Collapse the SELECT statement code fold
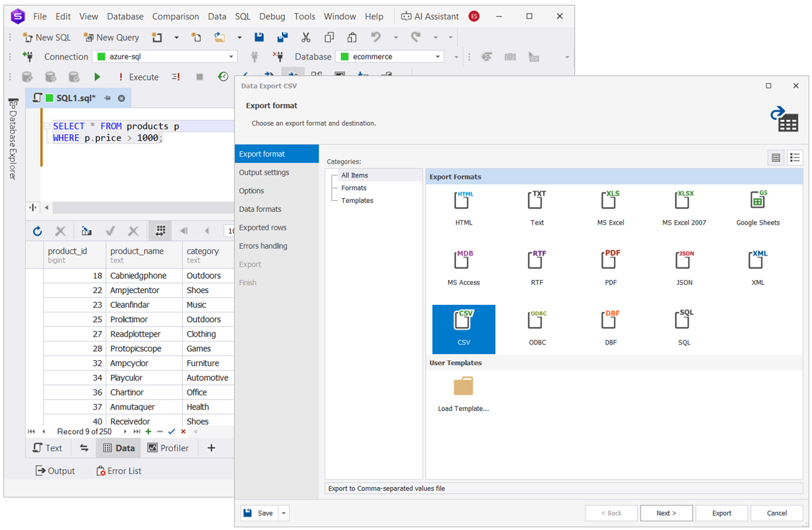812x530 pixels. coord(46,126)
